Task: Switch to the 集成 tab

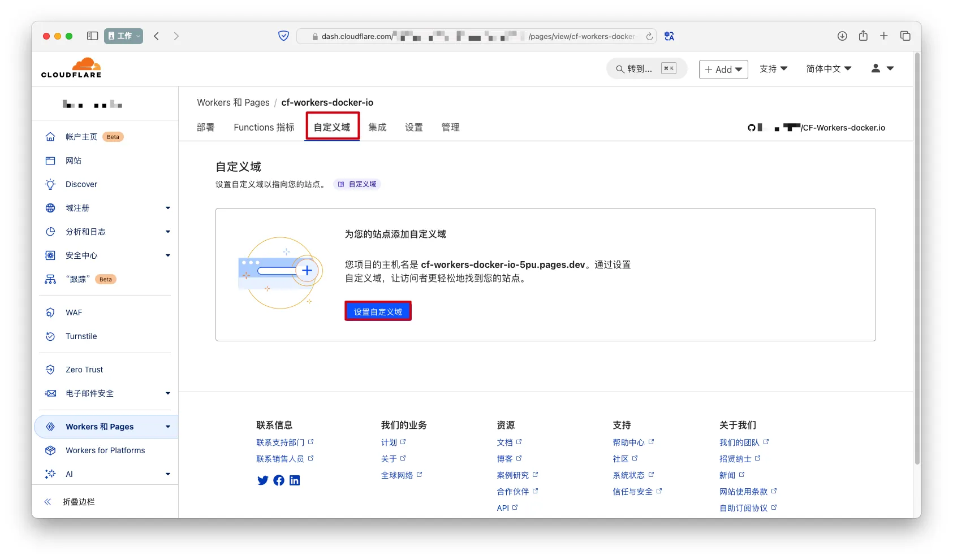Action: tap(377, 128)
